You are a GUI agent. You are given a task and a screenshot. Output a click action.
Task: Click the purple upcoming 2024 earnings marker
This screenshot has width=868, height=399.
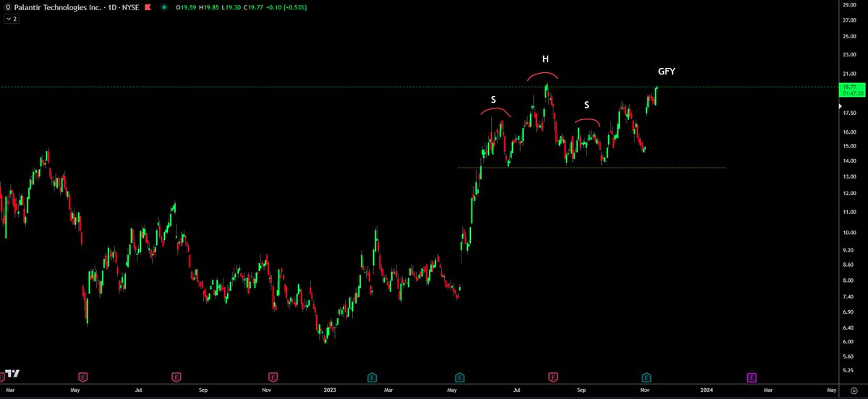pos(752,377)
